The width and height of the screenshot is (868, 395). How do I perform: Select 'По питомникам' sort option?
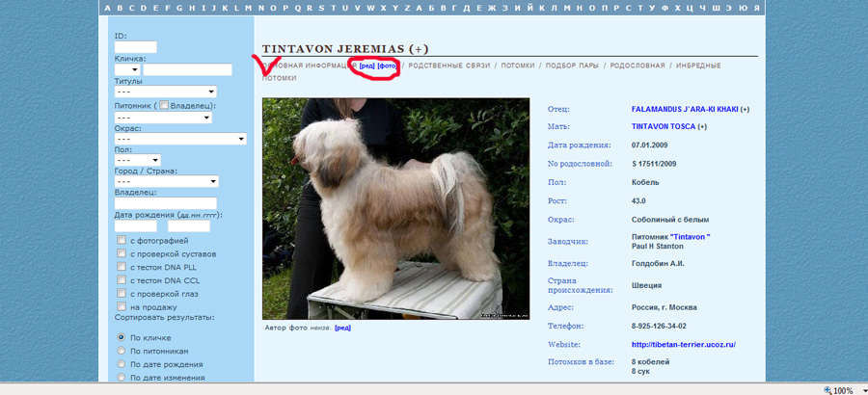(x=122, y=351)
